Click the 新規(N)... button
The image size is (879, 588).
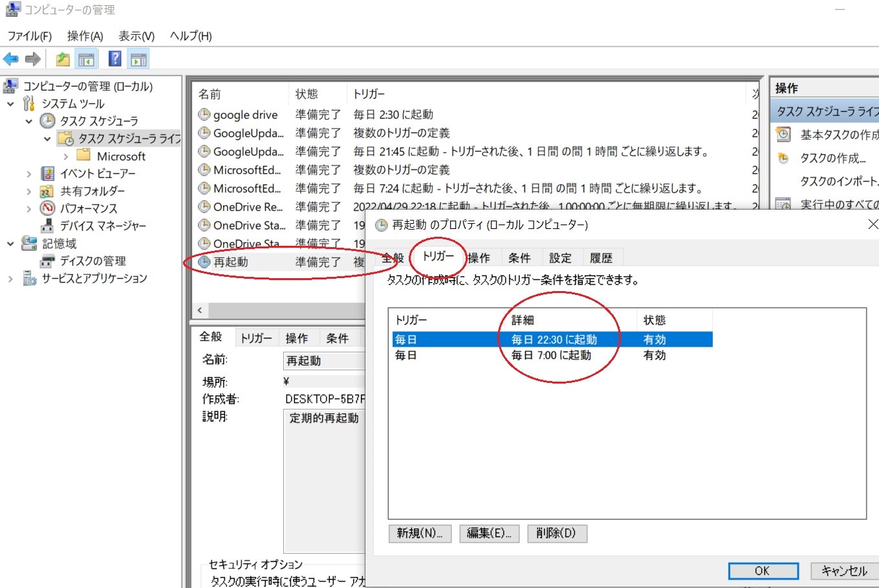point(420,533)
